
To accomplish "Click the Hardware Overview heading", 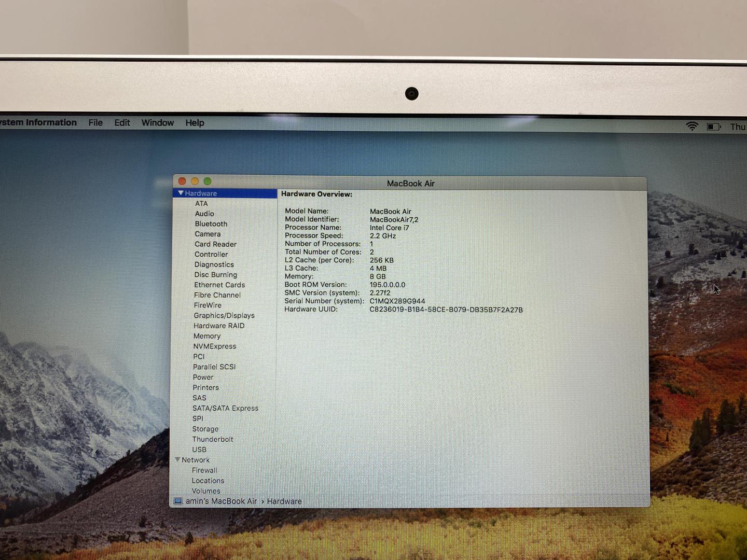I will pyautogui.click(x=316, y=194).
